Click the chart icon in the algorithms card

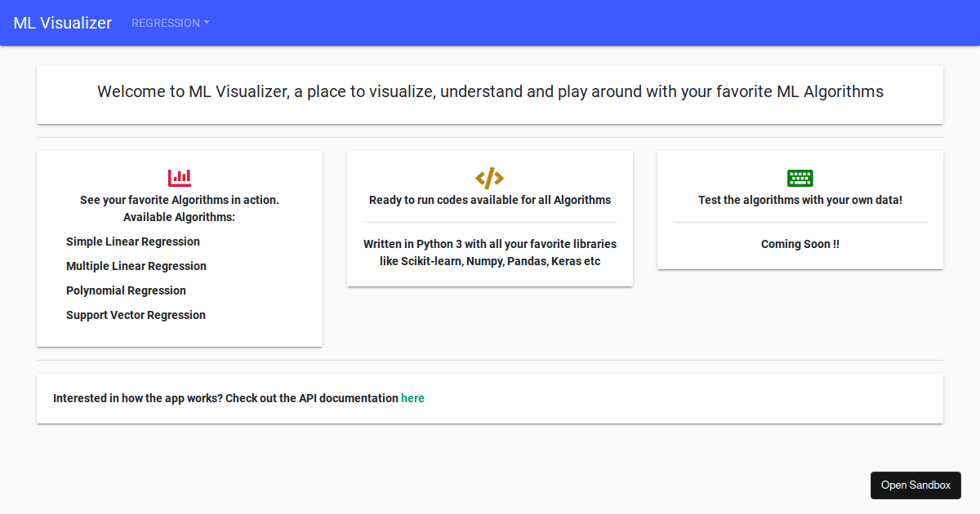click(x=180, y=177)
